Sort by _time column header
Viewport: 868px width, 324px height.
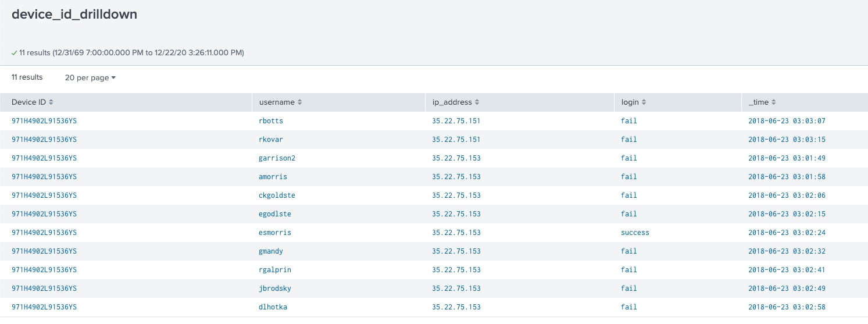tap(762, 102)
